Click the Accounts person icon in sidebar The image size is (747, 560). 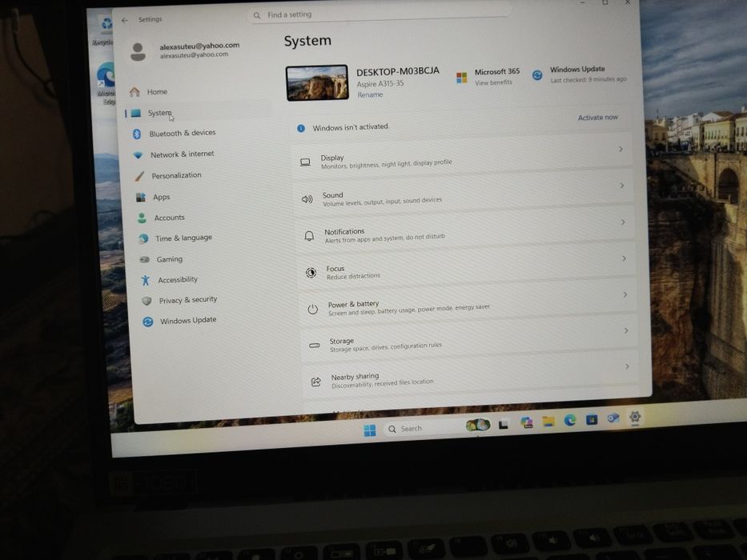click(142, 218)
